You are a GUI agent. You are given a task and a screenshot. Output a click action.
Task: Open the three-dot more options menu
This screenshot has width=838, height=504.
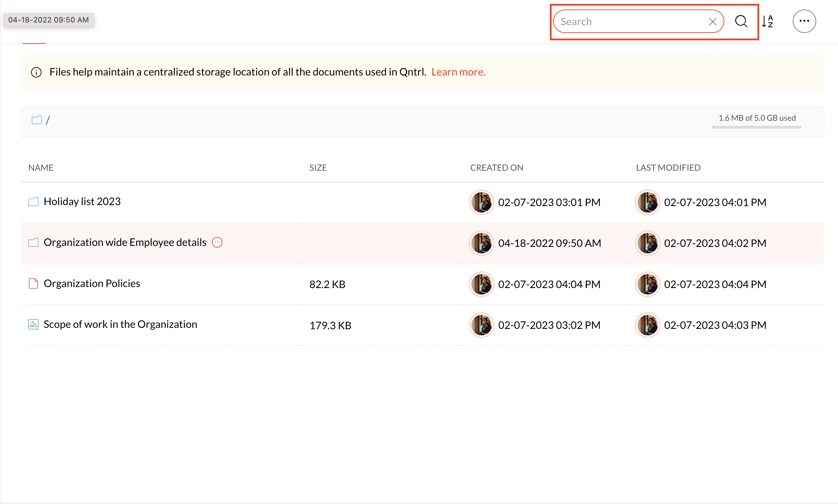click(804, 21)
